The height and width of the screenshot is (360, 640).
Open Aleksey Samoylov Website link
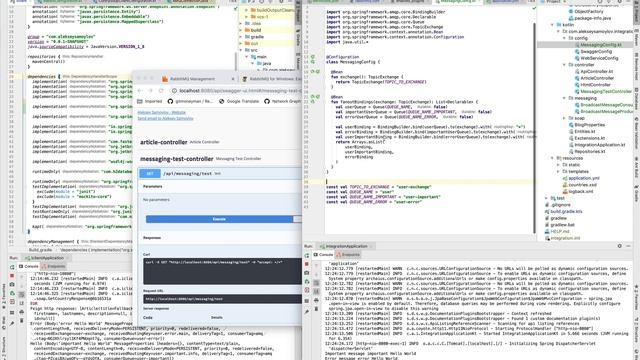point(162,113)
